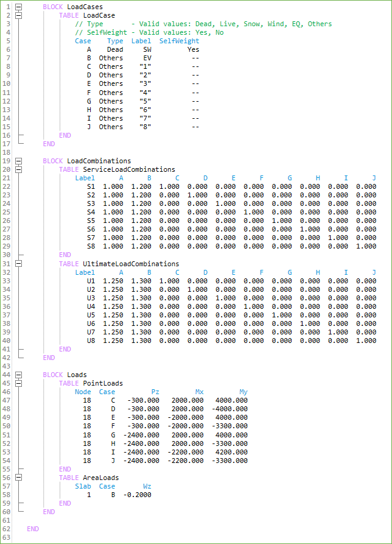The height and width of the screenshot is (544, 392).
Task: Click the Pz column header in PointLoads
Action: click(155, 392)
